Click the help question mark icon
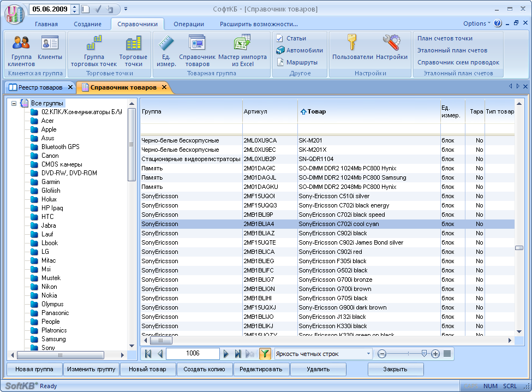This screenshot has width=532, height=392. [x=498, y=23]
